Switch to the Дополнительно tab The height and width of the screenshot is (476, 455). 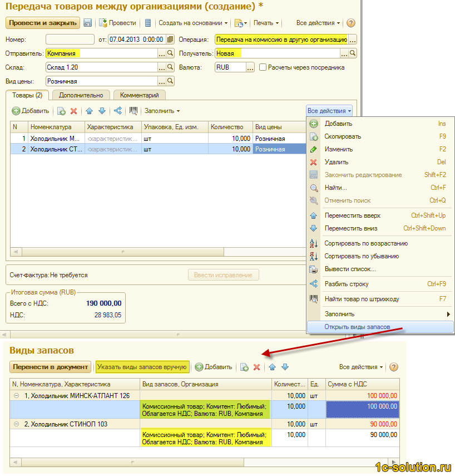81,95
